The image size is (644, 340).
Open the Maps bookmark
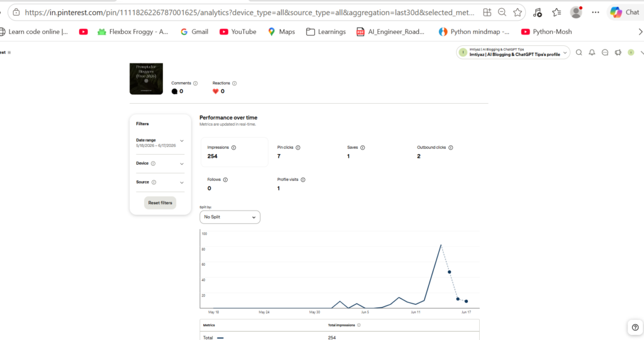[281, 31]
